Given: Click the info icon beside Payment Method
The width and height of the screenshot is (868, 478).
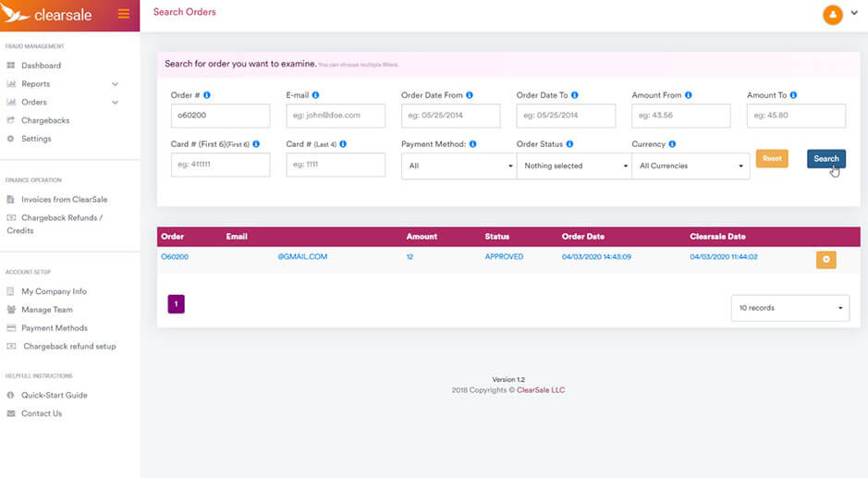Looking at the screenshot, I should pyautogui.click(x=473, y=144).
